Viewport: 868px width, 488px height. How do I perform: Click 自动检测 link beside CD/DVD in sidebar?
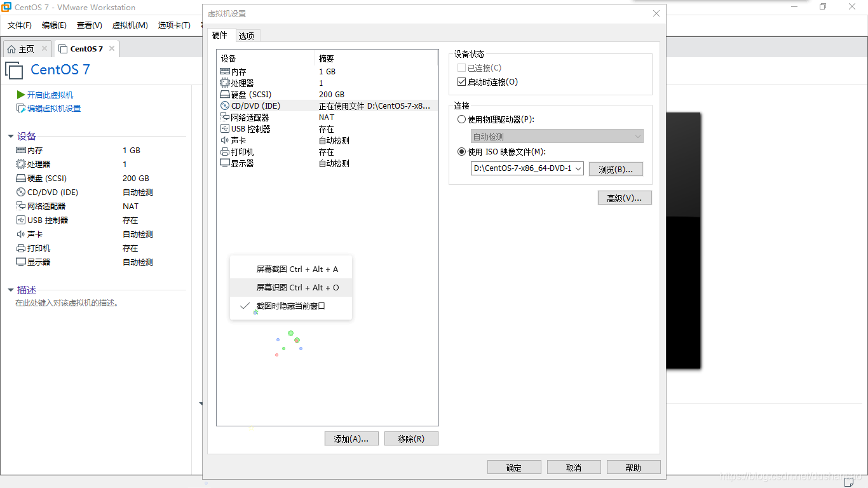pyautogui.click(x=138, y=192)
